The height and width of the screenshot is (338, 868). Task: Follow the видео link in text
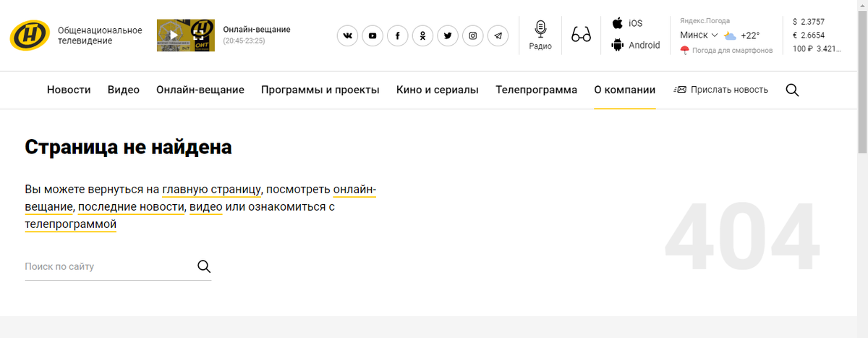point(205,207)
